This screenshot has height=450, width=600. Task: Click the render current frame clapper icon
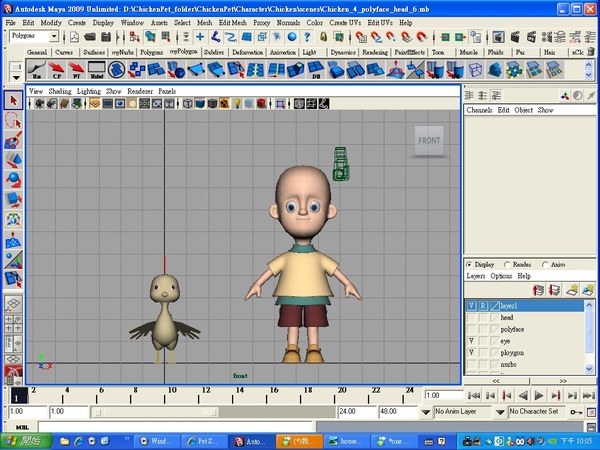point(515,37)
